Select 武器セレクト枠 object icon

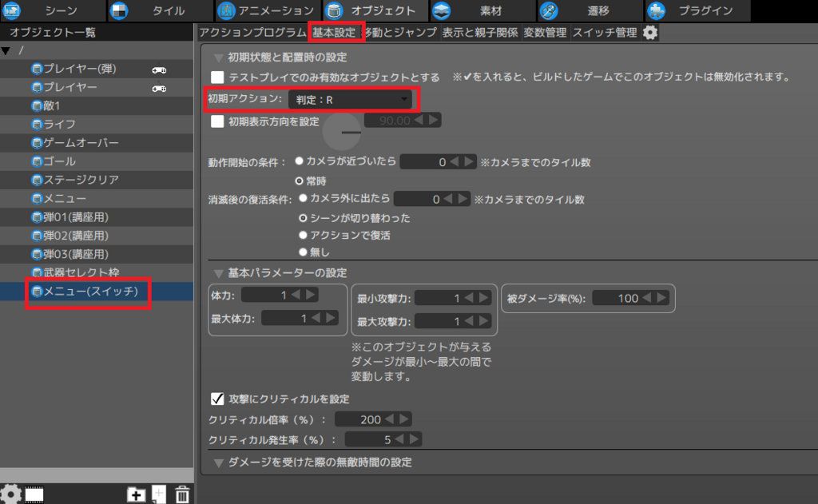37,272
